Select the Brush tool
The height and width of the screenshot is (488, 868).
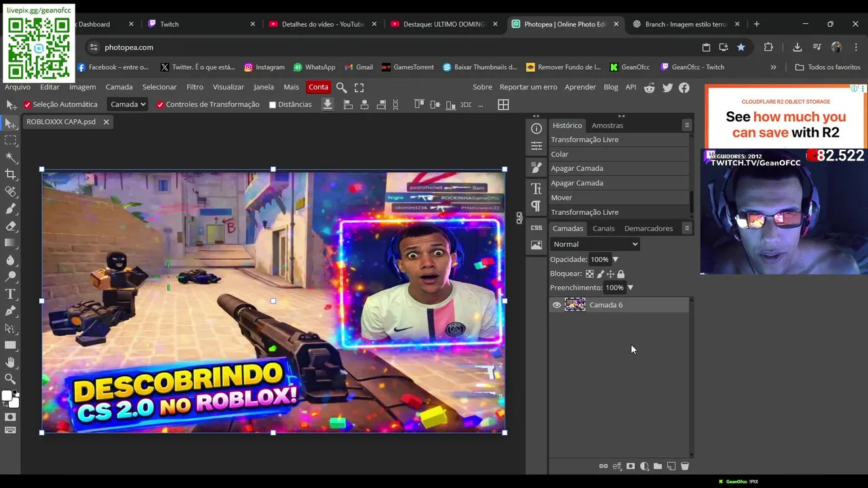pyautogui.click(x=10, y=209)
